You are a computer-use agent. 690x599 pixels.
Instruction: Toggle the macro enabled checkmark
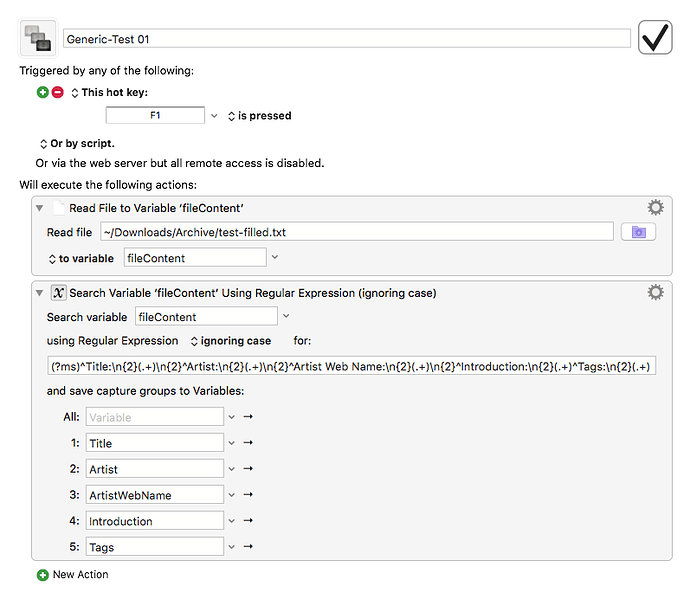pyautogui.click(x=655, y=37)
